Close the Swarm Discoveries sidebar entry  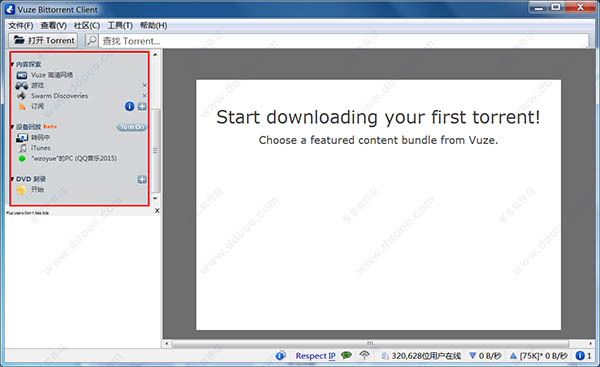(x=144, y=96)
